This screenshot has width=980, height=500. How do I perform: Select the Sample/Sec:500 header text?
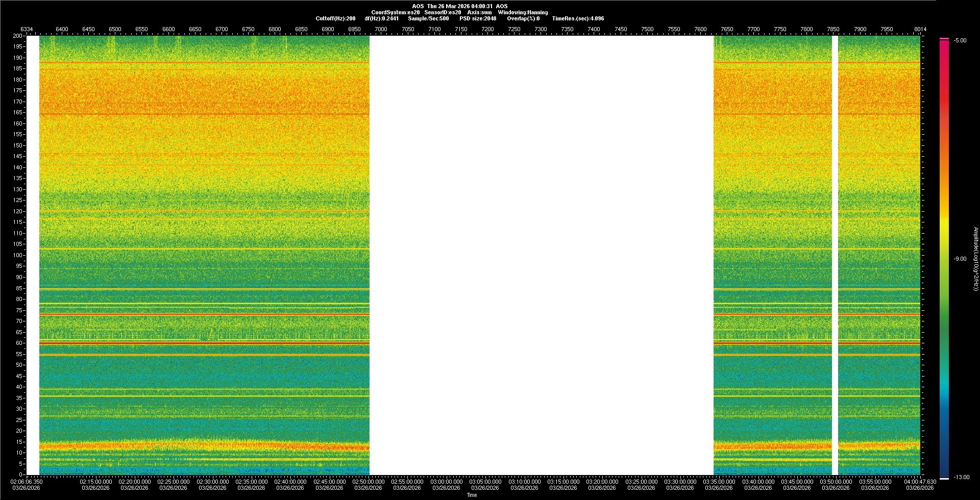pos(428,18)
